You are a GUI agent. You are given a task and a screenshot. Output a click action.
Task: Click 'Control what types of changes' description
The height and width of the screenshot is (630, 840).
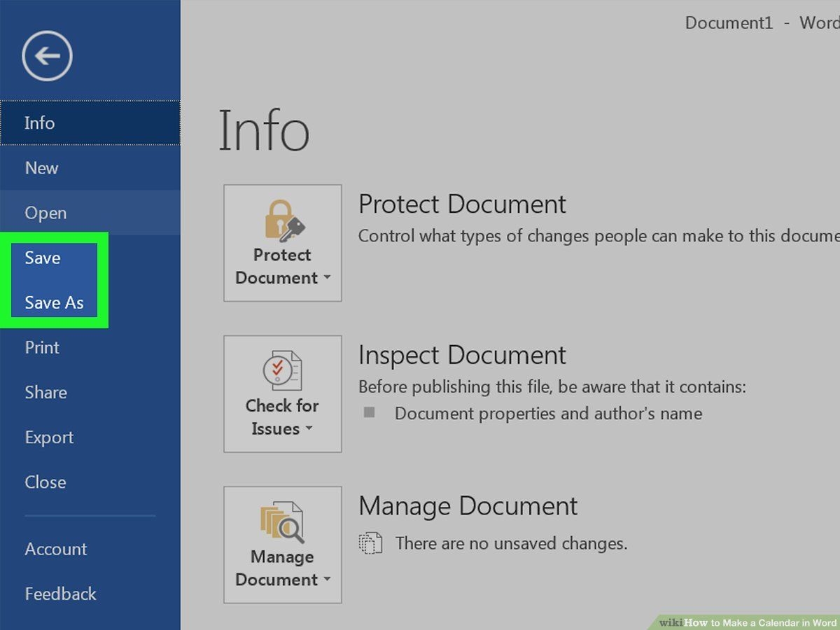pyautogui.click(x=598, y=236)
